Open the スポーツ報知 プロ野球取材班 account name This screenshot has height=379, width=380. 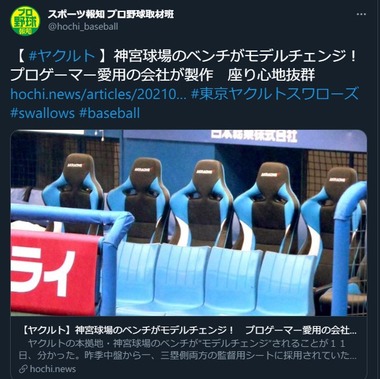111,14
